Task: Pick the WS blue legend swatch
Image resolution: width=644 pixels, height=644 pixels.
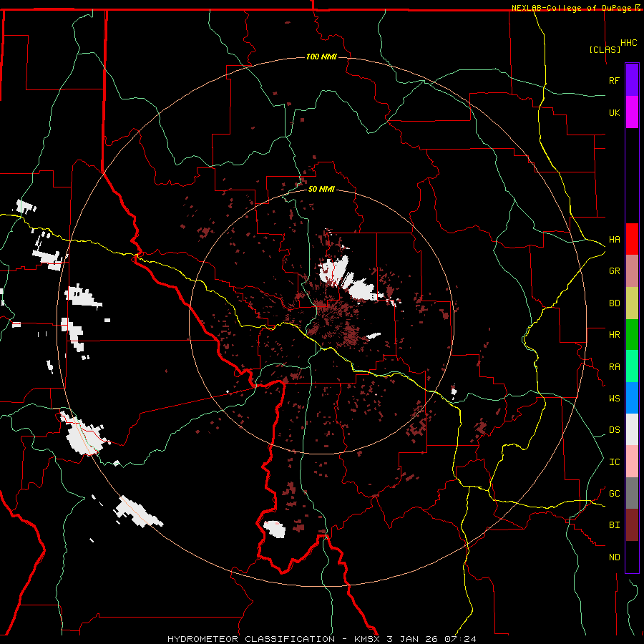Action: click(x=632, y=398)
